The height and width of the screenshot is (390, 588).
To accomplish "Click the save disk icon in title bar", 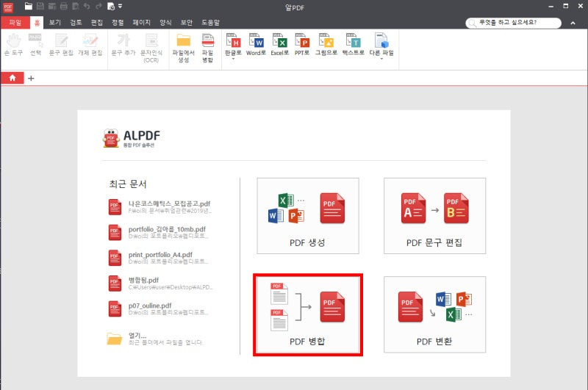I will pos(40,6).
